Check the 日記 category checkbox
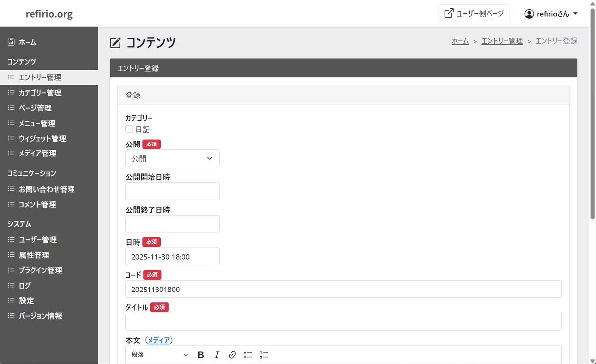 tap(129, 129)
